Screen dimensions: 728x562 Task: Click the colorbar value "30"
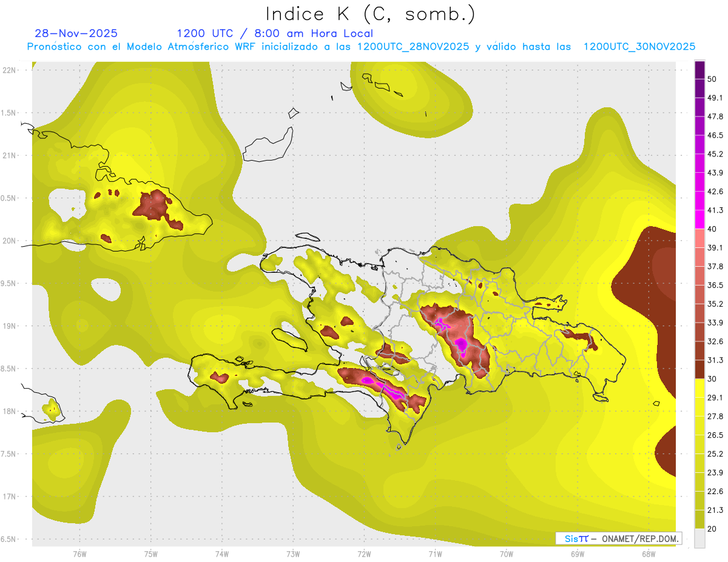[713, 379]
